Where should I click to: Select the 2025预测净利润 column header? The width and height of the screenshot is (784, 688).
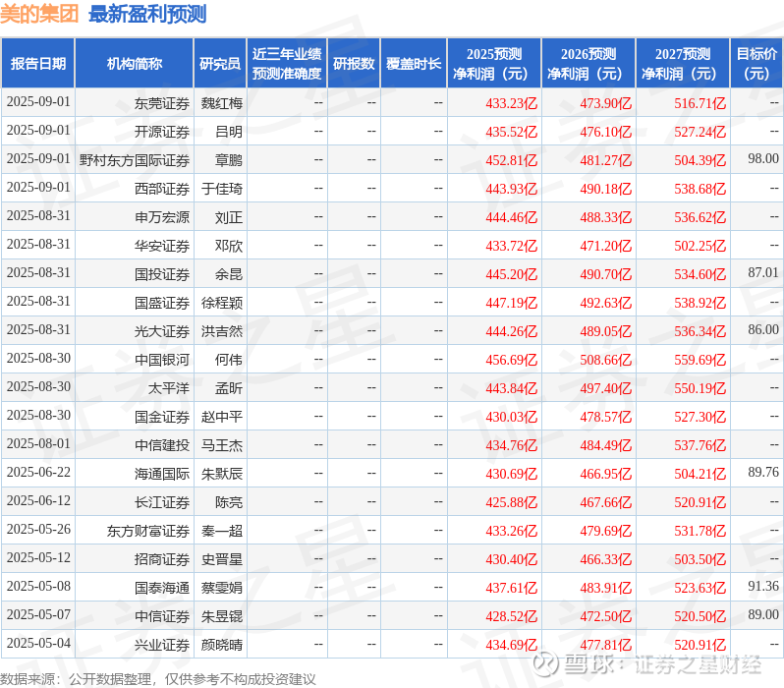494,64
